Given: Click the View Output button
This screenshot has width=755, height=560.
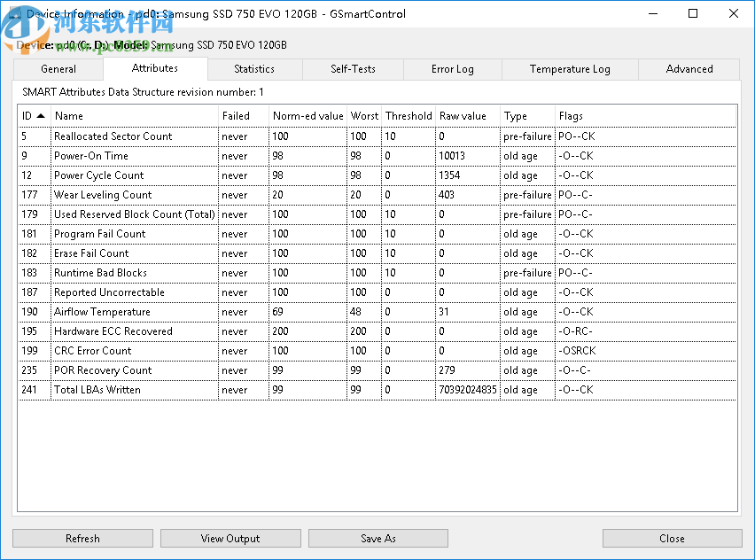Looking at the screenshot, I should [x=230, y=538].
